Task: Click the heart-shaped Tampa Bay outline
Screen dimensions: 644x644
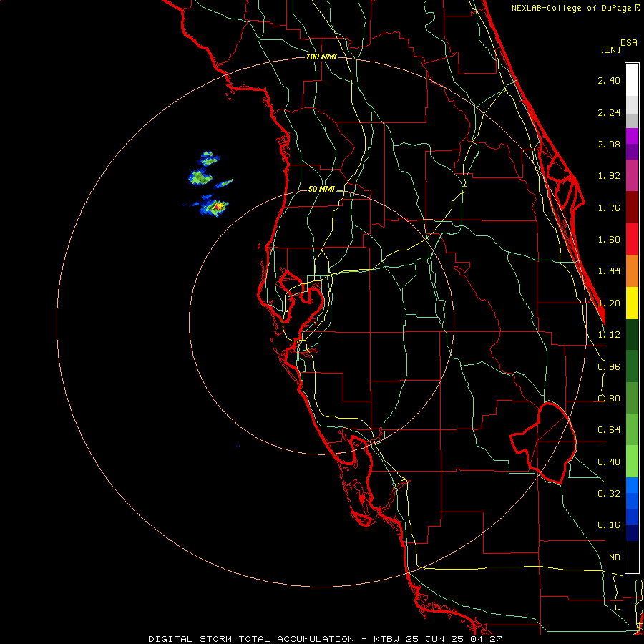Action: pos(302,303)
